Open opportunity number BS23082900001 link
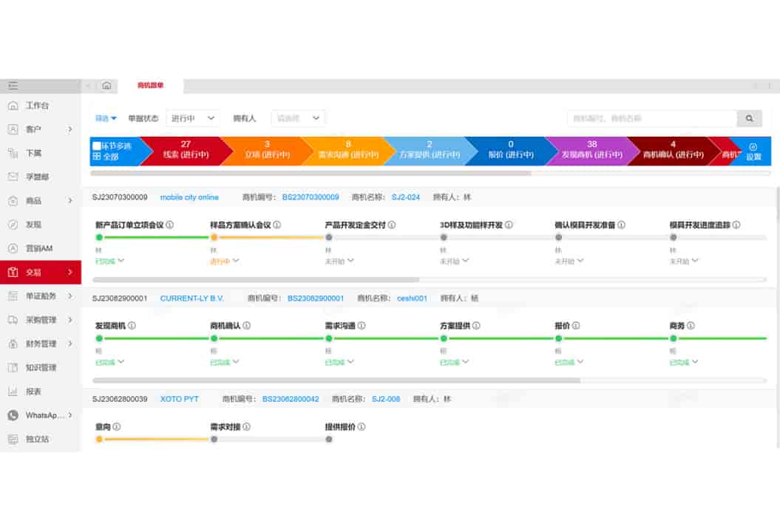 pyautogui.click(x=316, y=299)
